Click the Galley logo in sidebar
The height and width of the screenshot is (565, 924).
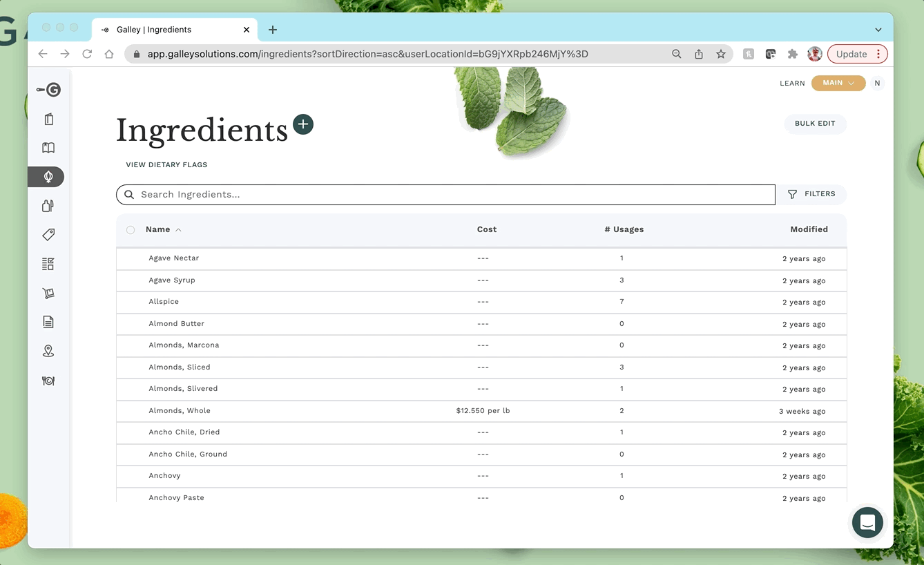[48, 90]
